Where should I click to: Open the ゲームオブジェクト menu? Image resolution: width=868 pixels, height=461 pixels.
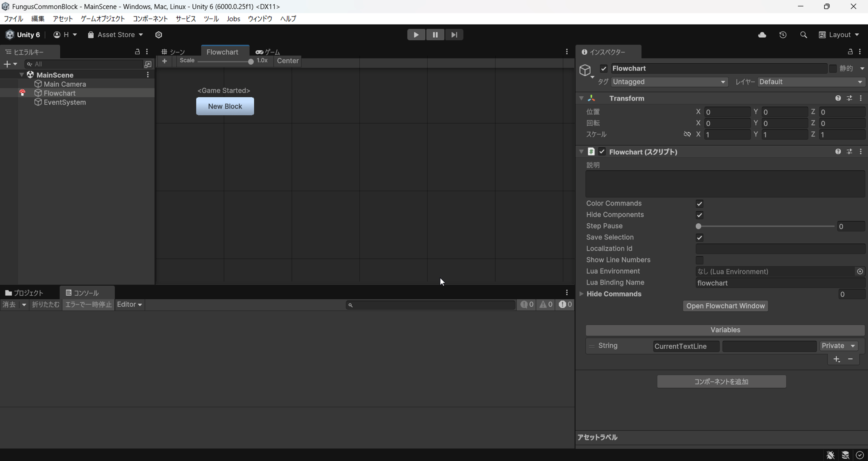point(102,19)
